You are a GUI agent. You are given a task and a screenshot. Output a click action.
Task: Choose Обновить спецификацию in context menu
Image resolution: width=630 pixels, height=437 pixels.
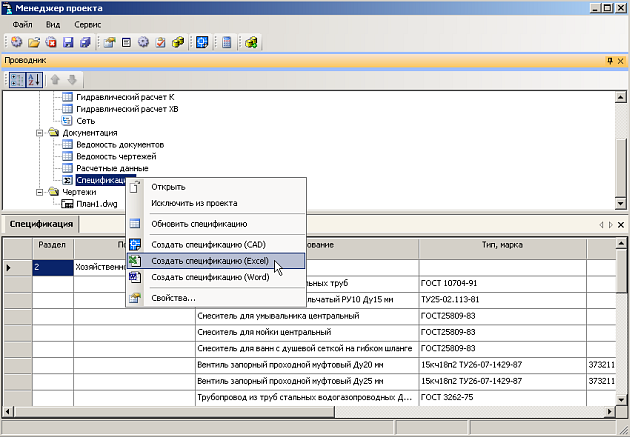pyautogui.click(x=216, y=224)
